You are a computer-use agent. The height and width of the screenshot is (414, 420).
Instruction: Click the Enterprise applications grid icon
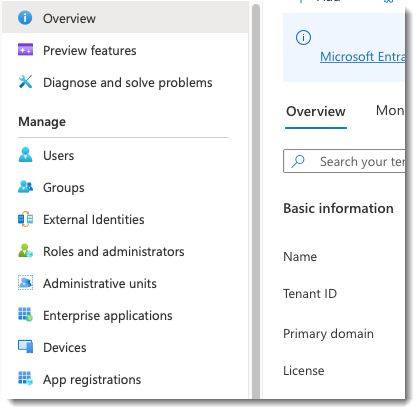(25, 315)
